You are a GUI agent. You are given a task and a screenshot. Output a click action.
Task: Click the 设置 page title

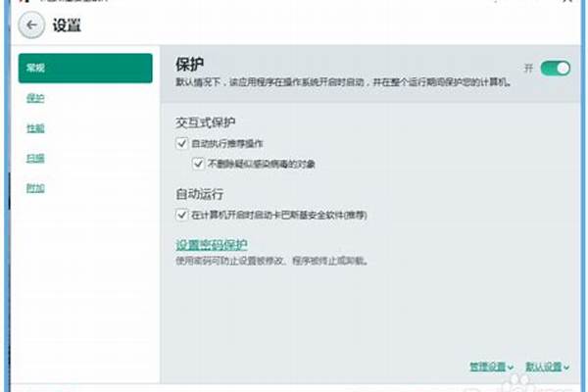click(x=67, y=25)
